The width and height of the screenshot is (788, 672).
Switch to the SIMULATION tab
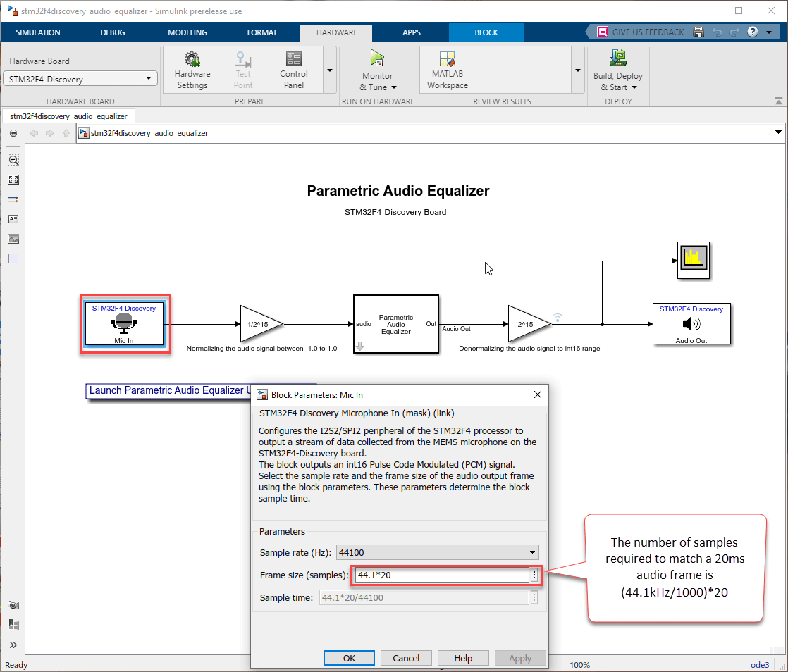point(37,32)
